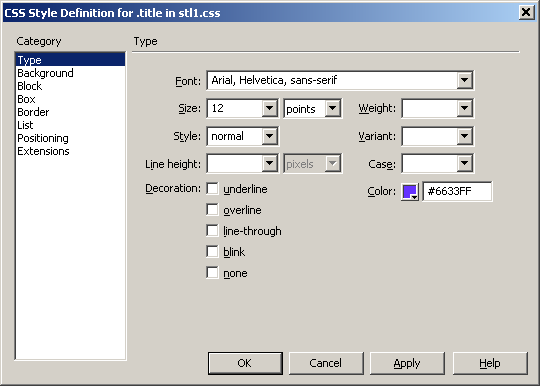Open the Style dropdown showing normal
The width and height of the screenshot is (540, 386).
270,136
